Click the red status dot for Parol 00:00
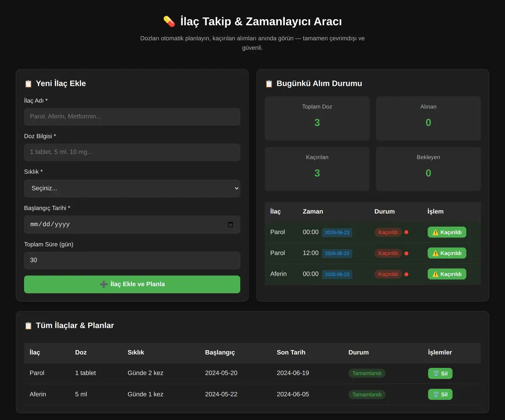This screenshot has width=505, height=420. (x=406, y=232)
